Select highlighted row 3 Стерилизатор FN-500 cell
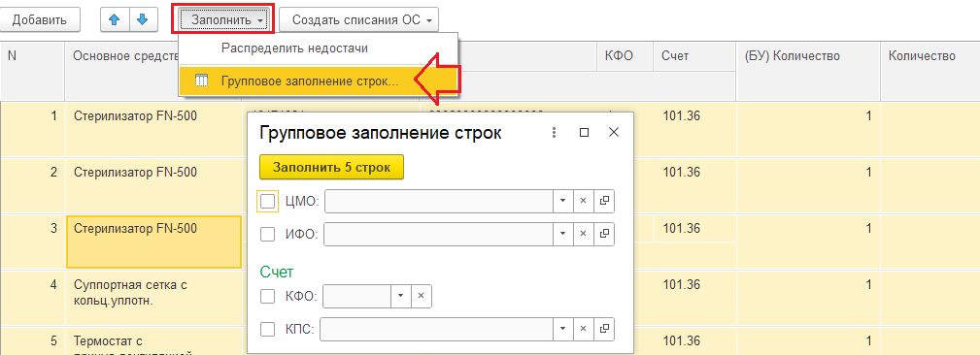The height and width of the screenshot is (355, 980). point(153,242)
